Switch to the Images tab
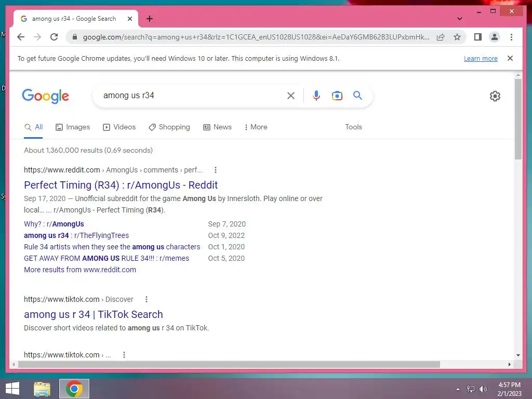Image resolution: width=532 pixels, height=399 pixels. [73, 127]
